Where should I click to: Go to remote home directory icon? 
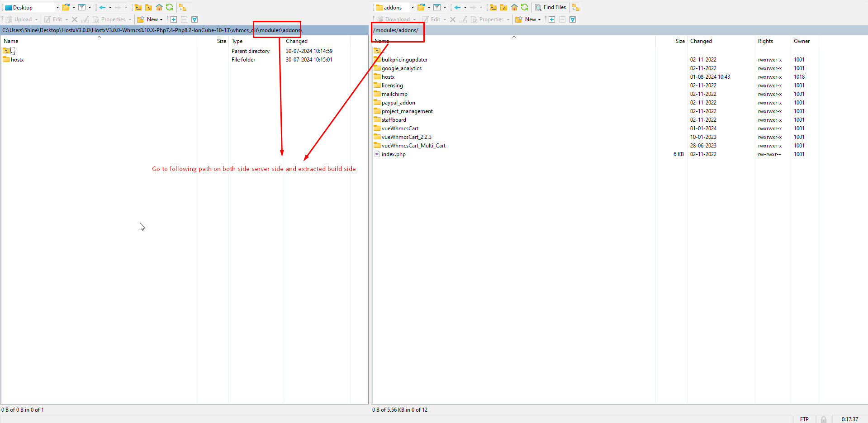tap(514, 7)
